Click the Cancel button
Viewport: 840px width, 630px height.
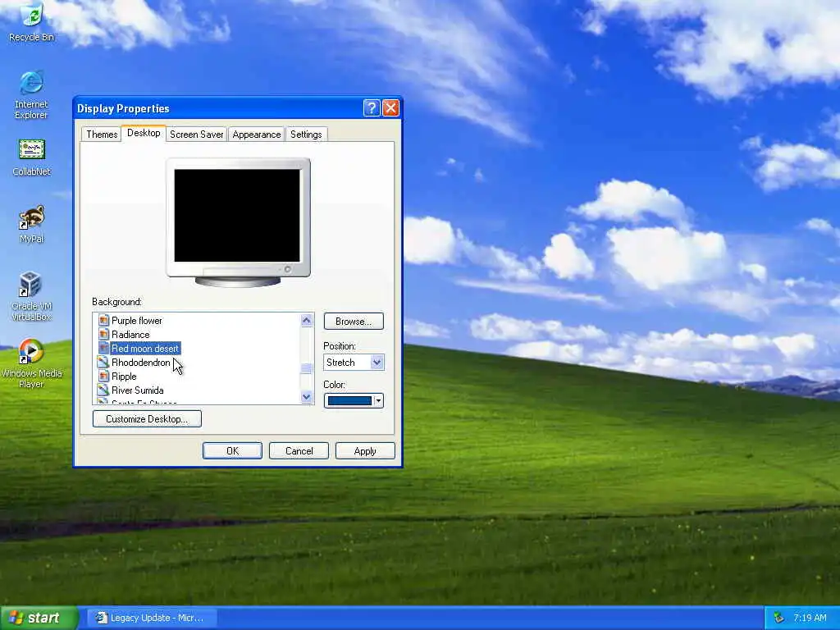[299, 450]
